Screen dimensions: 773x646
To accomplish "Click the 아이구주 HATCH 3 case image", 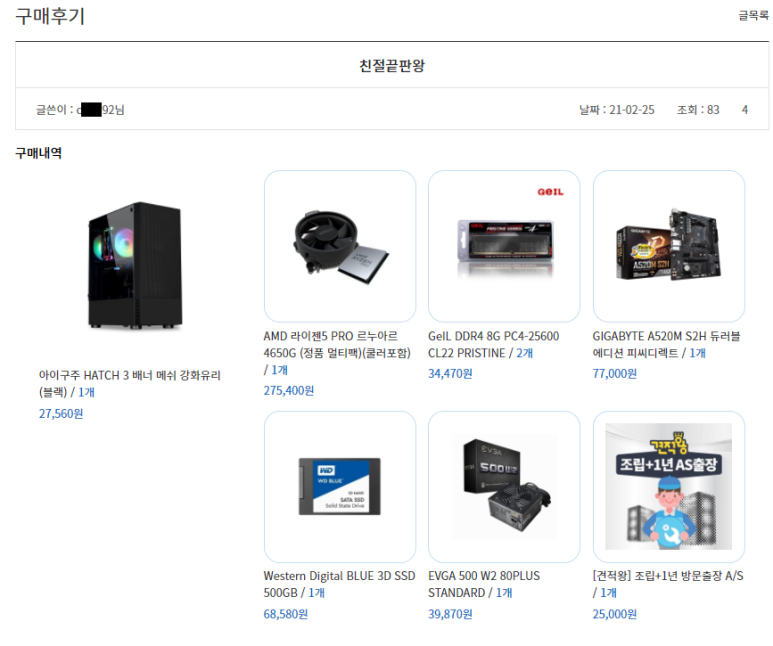I will pyautogui.click(x=135, y=265).
